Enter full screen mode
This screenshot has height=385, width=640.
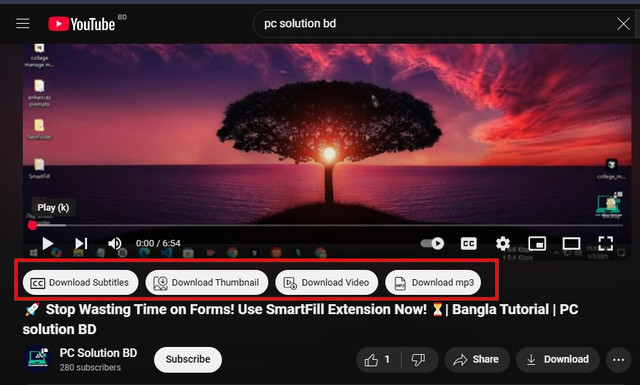[606, 244]
